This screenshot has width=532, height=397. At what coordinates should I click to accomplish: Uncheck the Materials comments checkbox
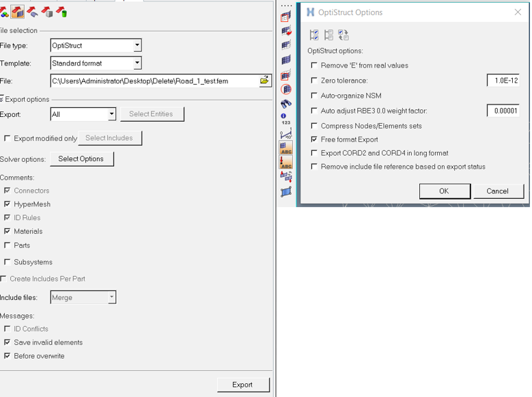tap(7, 231)
